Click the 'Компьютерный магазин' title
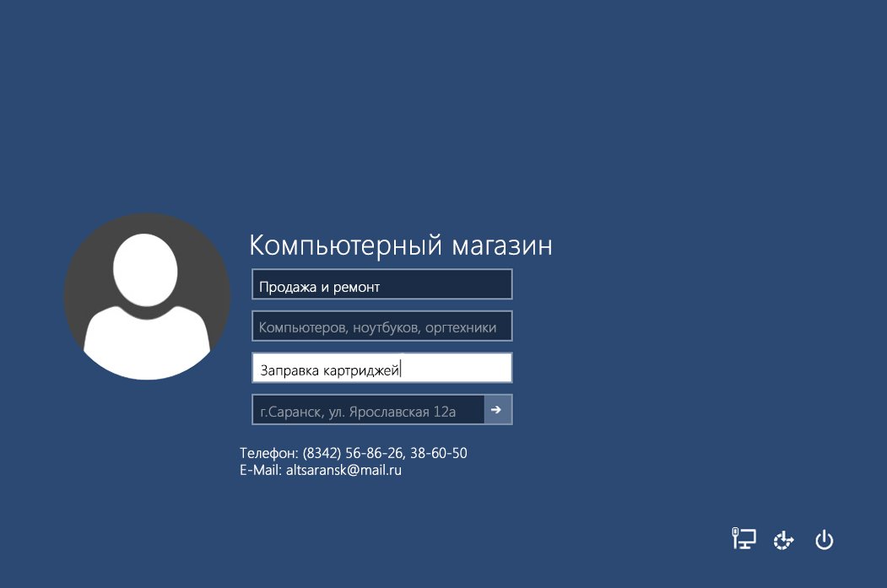 401,246
